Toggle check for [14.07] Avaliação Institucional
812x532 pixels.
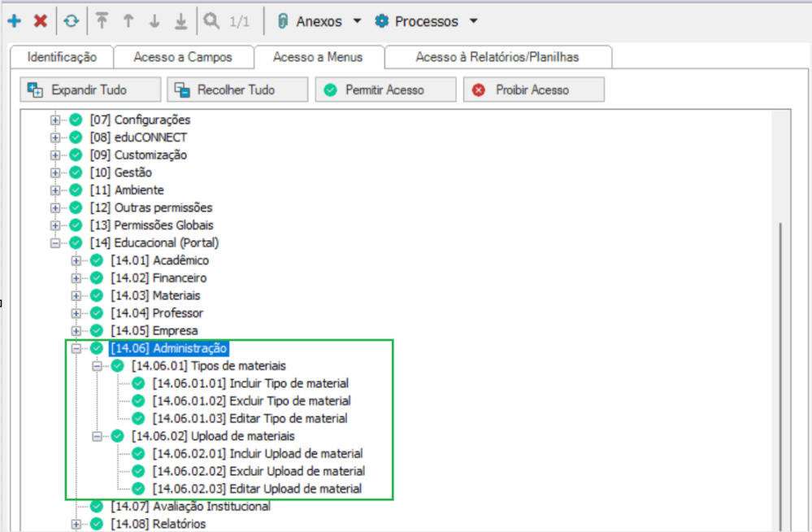pyautogui.click(x=97, y=506)
